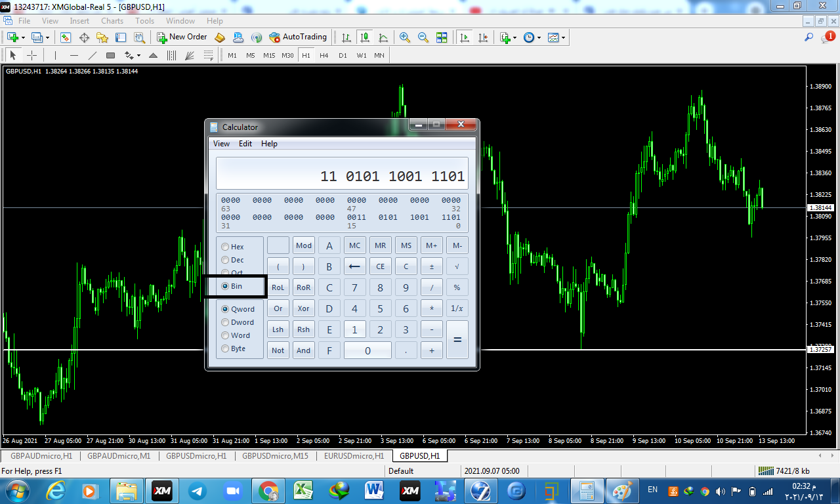Click the Mod button in Calculator
This screenshot has width=840, height=504.
(x=303, y=245)
